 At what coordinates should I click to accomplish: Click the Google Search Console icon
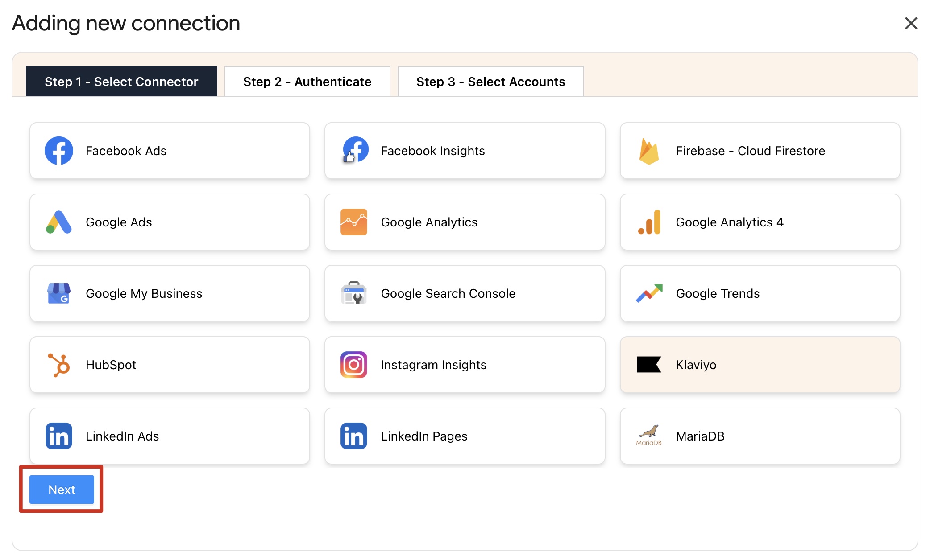click(x=354, y=293)
